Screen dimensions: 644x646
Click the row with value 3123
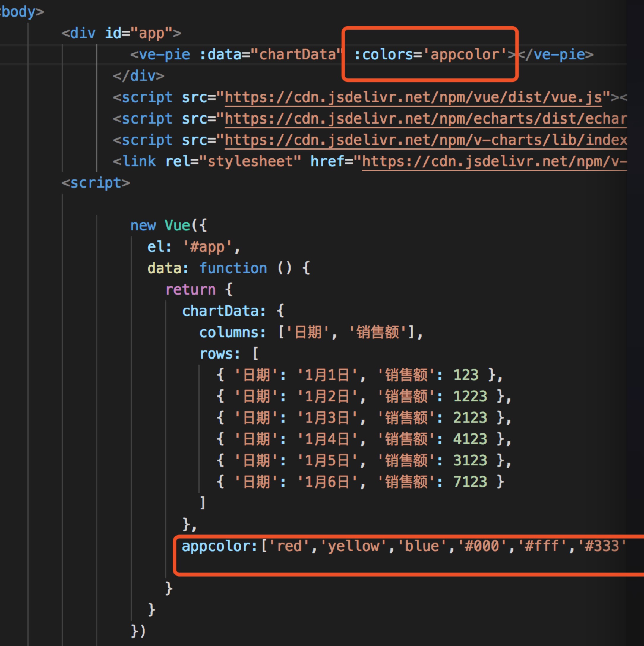[364, 461]
